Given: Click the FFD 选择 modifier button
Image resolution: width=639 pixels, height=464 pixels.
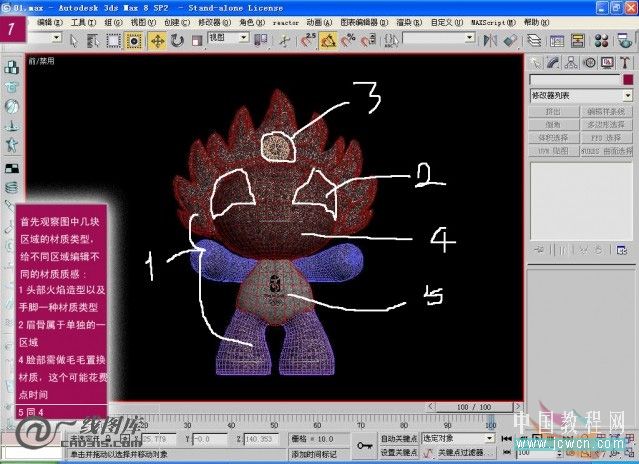Looking at the screenshot, I should 606,138.
